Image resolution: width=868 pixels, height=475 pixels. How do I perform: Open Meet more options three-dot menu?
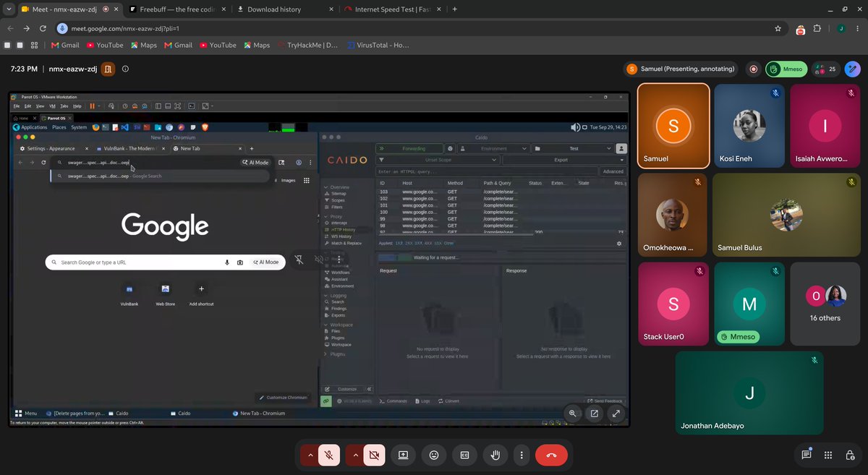[522, 455]
